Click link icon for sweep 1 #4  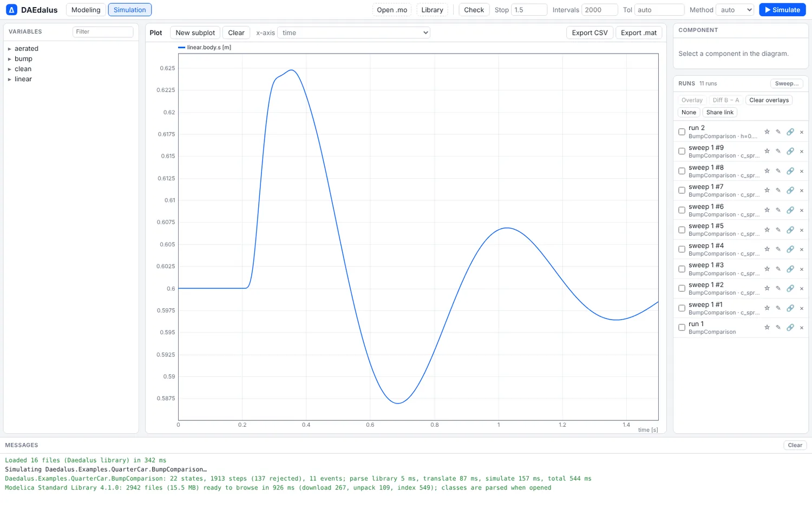[x=790, y=249]
